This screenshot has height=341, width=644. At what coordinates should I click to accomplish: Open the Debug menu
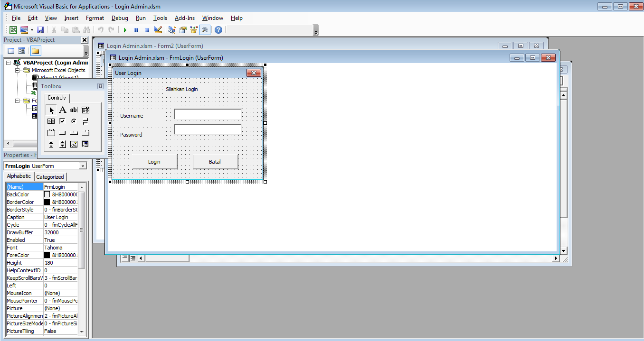120,18
